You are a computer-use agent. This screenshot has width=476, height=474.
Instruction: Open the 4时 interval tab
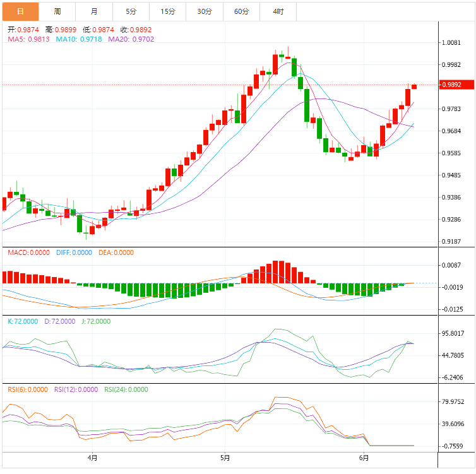pyautogui.click(x=278, y=11)
